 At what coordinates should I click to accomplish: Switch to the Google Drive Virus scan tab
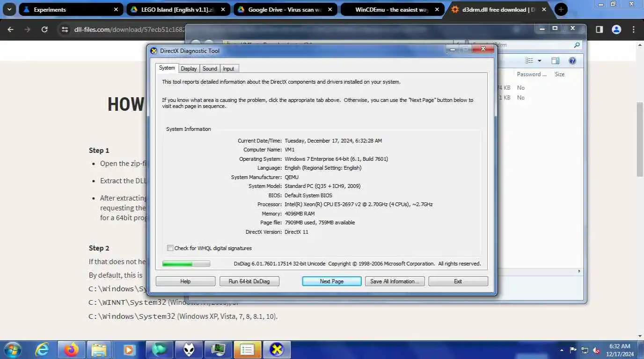pyautogui.click(x=285, y=9)
